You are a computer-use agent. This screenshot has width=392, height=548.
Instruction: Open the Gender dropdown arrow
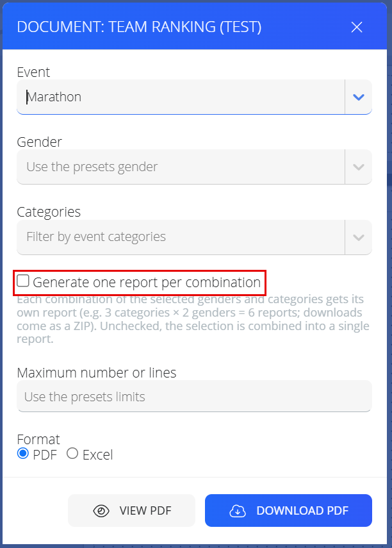pyautogui.click(x=359, y=167)
